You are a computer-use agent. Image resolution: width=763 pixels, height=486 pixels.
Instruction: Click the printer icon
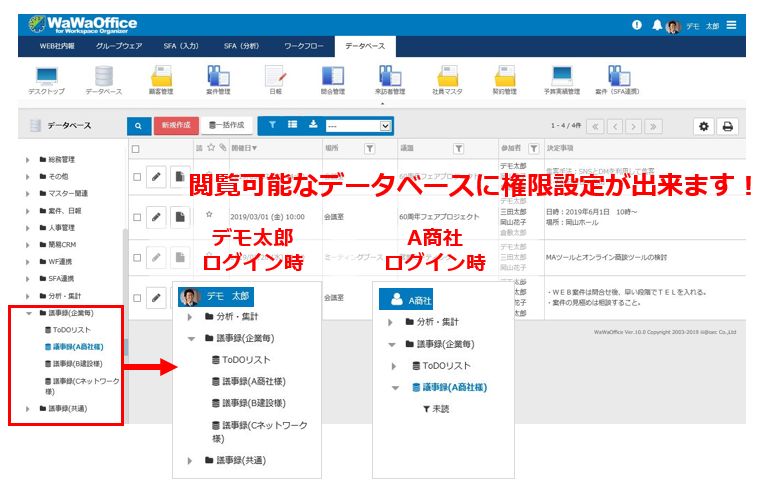(x=728, y=126)
